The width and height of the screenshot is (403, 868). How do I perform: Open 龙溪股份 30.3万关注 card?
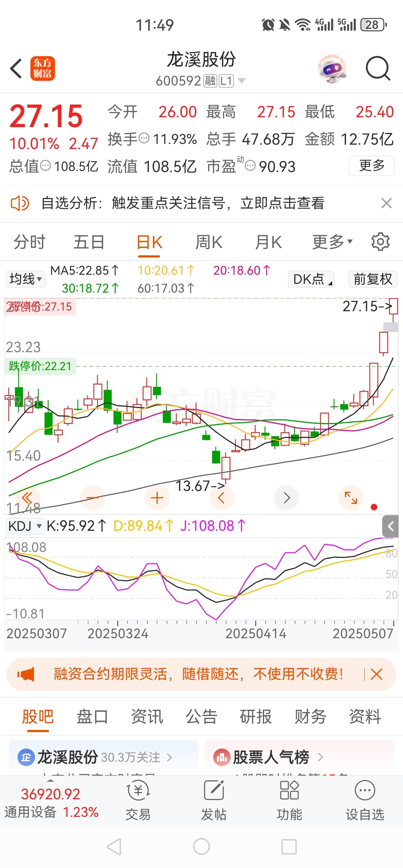pyautogui.click(x=104, y=758)
